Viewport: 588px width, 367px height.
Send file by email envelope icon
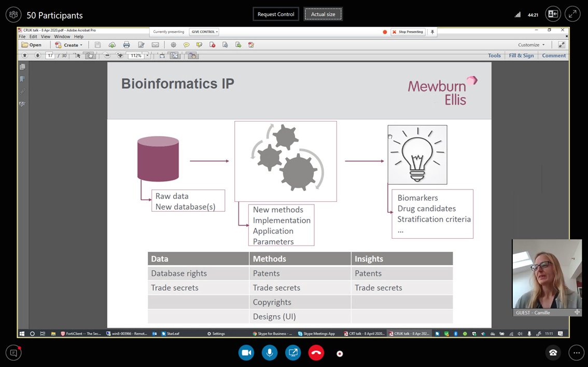[x=155, y=45]
